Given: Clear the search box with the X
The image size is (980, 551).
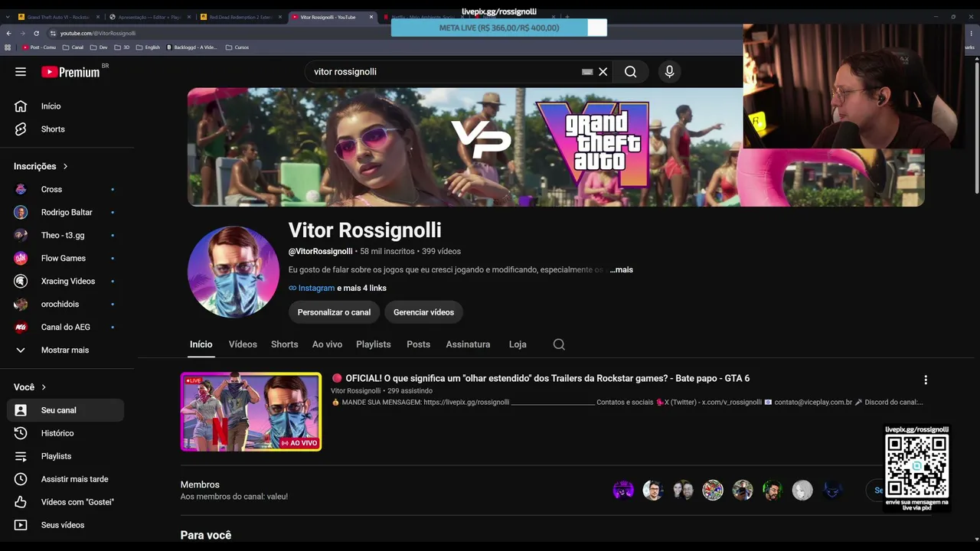Looking at the screenshot, I should (603, 72).
